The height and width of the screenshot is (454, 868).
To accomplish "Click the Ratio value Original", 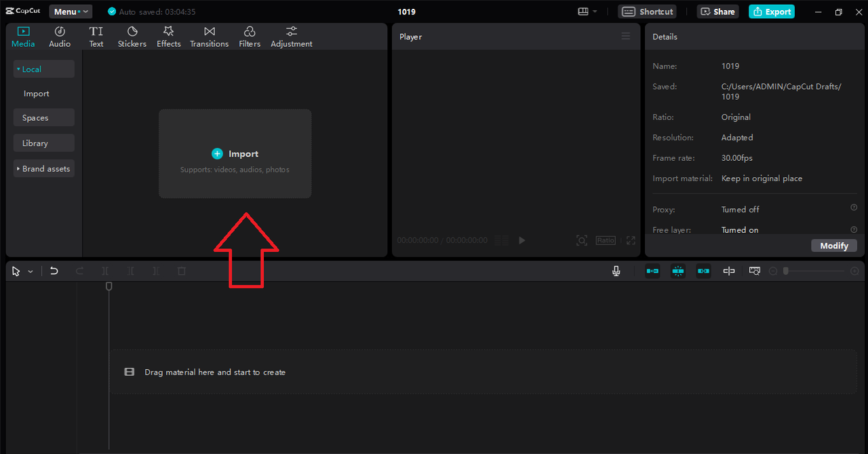I will 736,117.
